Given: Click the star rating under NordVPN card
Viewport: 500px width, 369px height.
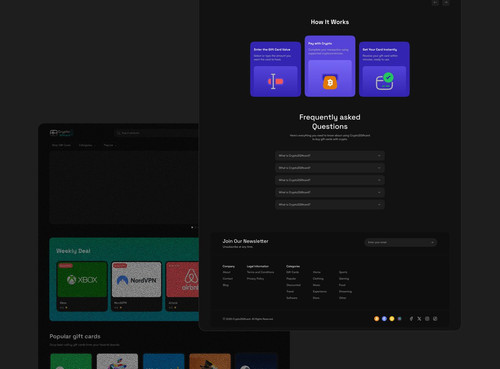Looking at the screenshot, I should tap(118, 307).
